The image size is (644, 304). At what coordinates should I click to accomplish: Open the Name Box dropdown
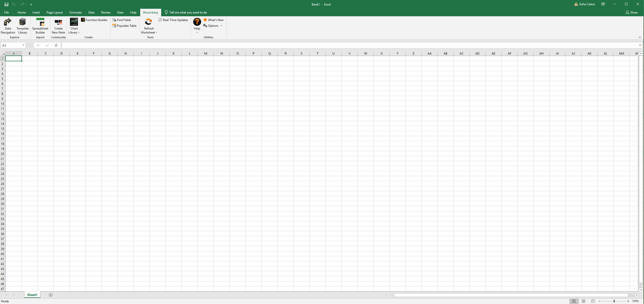(x=24, y=45)
